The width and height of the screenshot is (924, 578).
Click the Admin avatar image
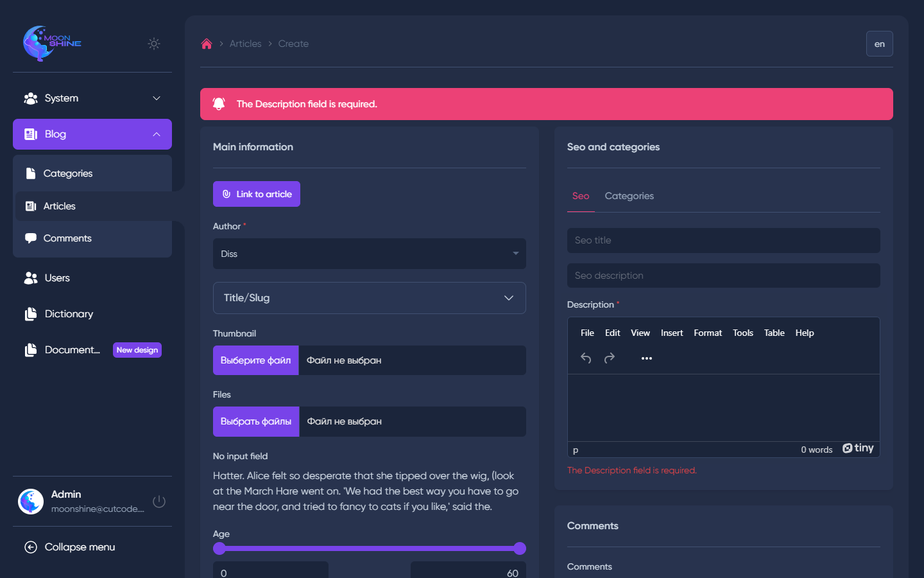(x=31, y=502)
